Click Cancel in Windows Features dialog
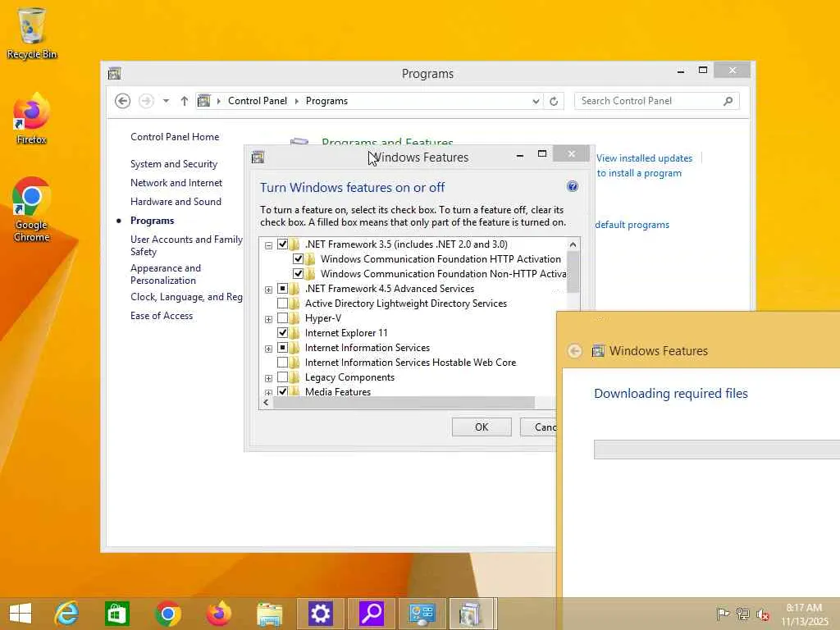The height and width of the screenshot is (630, 840). [x=538, y=427]
